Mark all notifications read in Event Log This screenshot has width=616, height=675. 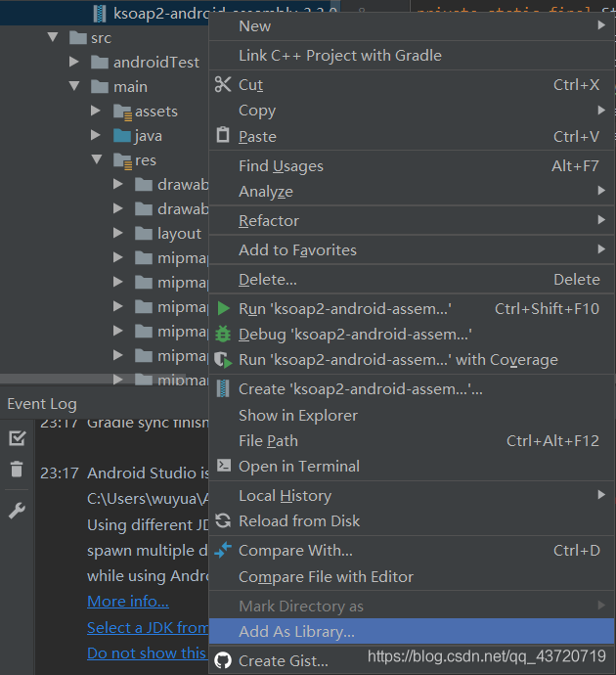click(x=18, y=438)
